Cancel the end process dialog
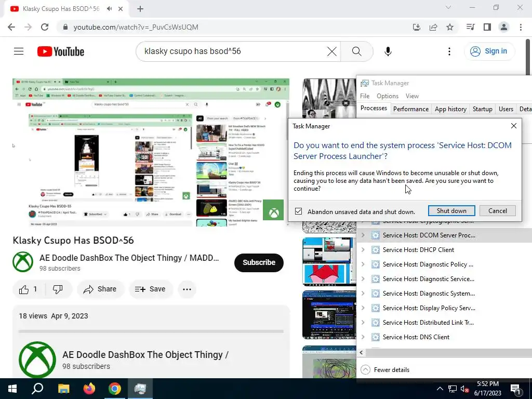532x399 pixels. coord(497,211)
